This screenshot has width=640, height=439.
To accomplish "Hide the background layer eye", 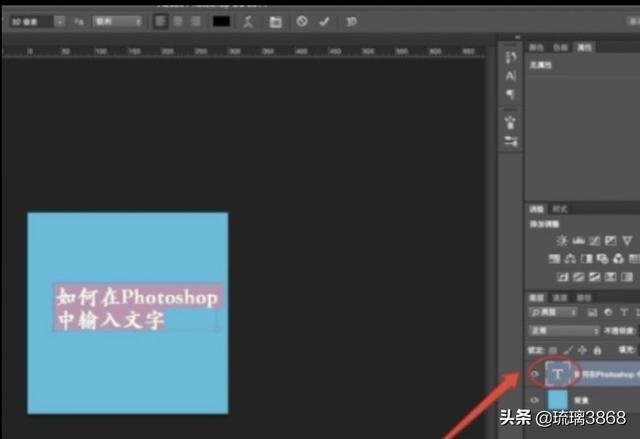I will [534, 400].
